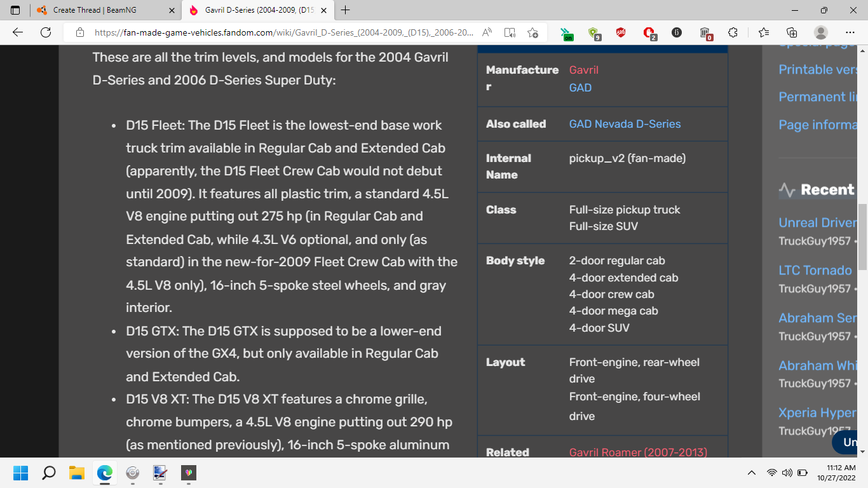Open the trash bin extension with badge 0
The width and height of the screenshot is (868, 488).
pos(705,33)
